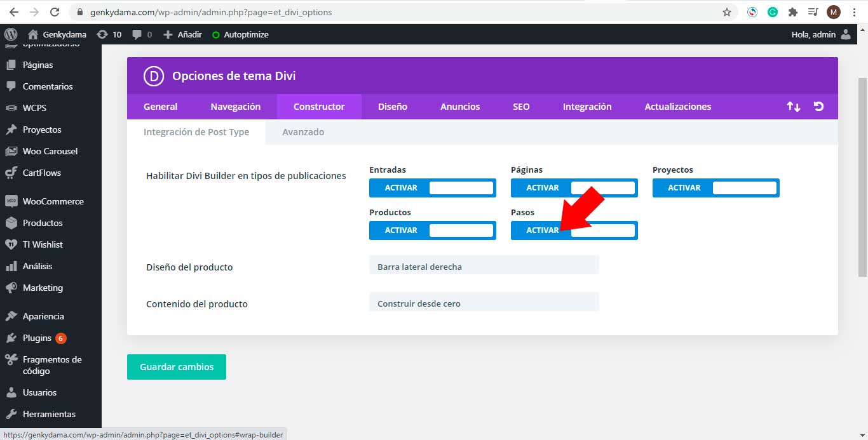Open the WordPress logo menu
The width and height of the screenshot is (868, 440).
(11, 34)
